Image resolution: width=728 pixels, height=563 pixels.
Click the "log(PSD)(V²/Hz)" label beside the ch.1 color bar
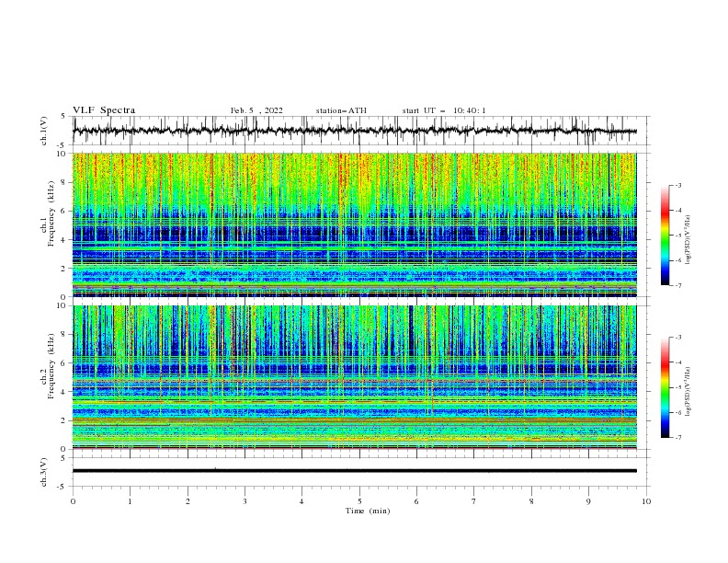click(688, 240)
